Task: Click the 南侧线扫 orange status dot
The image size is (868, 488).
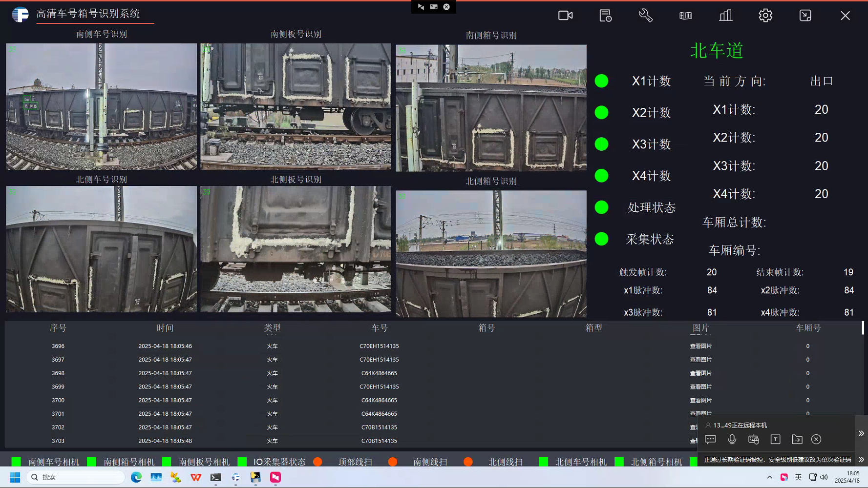Action: point(393,462)
